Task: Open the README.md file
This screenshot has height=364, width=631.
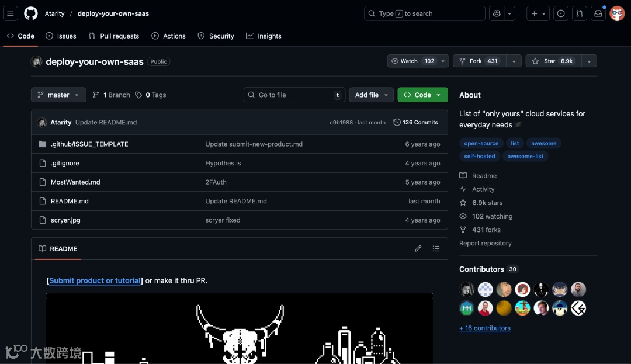Action: (70, 201)
